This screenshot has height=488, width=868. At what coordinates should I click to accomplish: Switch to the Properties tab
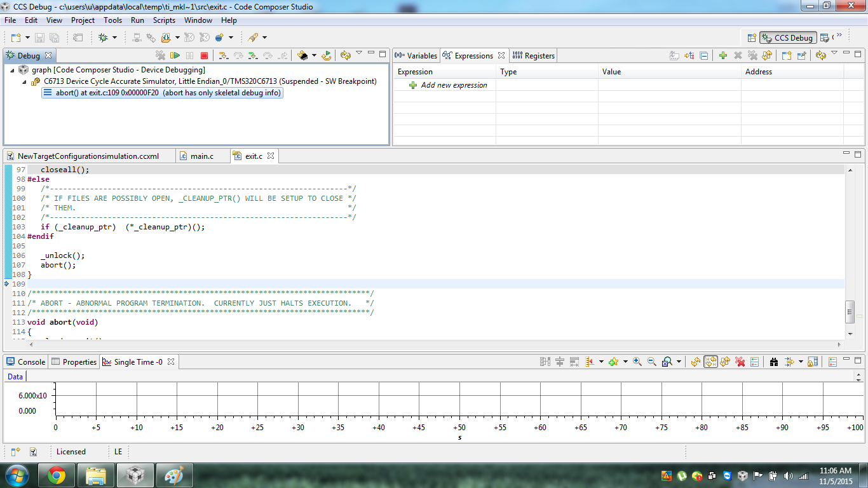[74, 362]
